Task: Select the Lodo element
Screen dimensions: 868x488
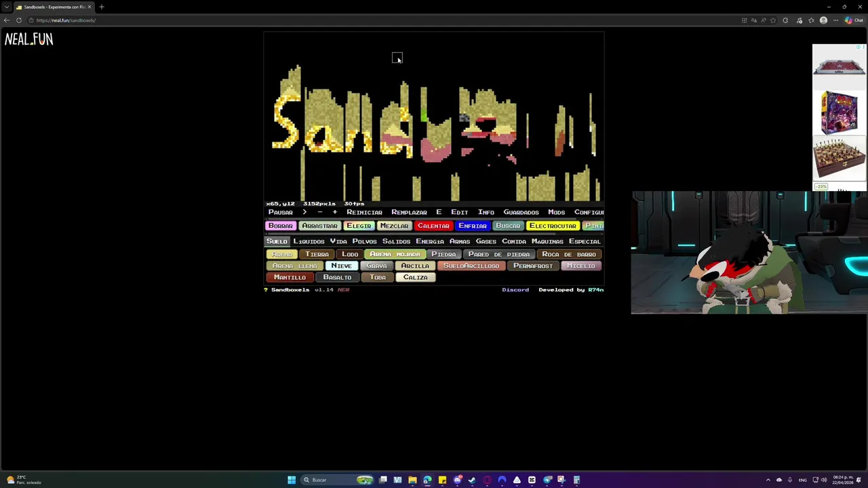Action: coord(350,254)
